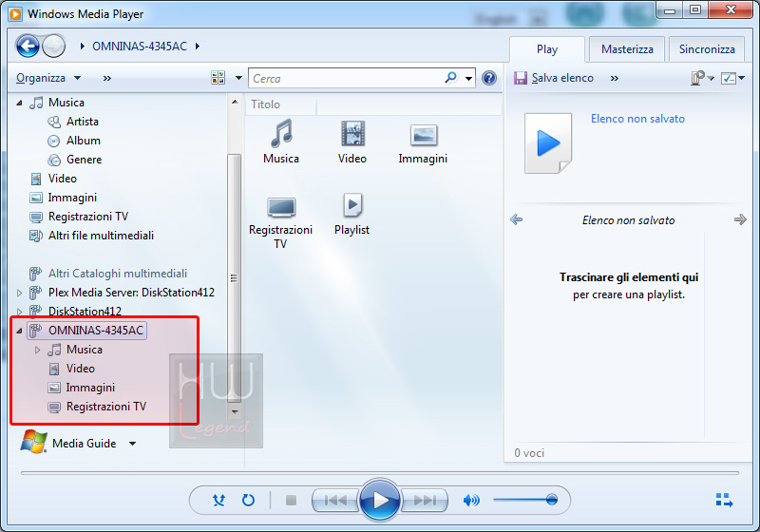Expand Plex Media Server: DiskStation412 node

[x=19, y=293]
